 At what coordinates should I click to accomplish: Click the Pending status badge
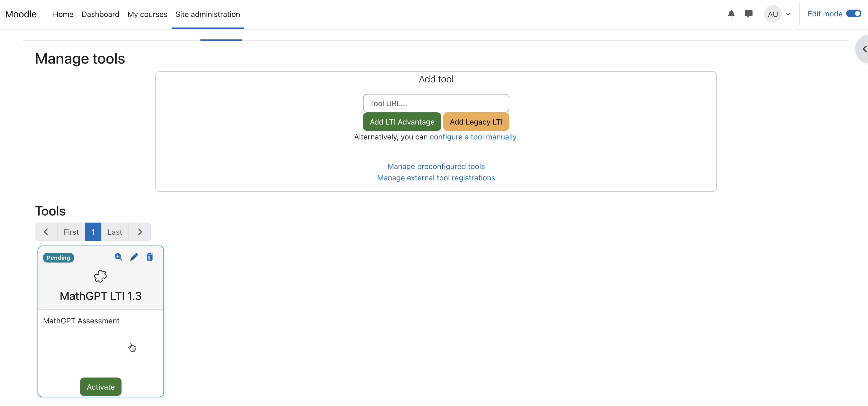pos(58,258)
